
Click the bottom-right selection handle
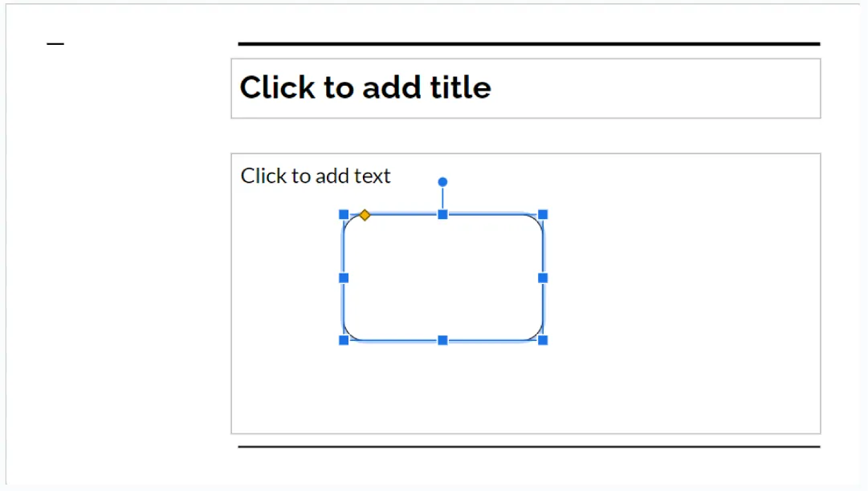point(543,339)
